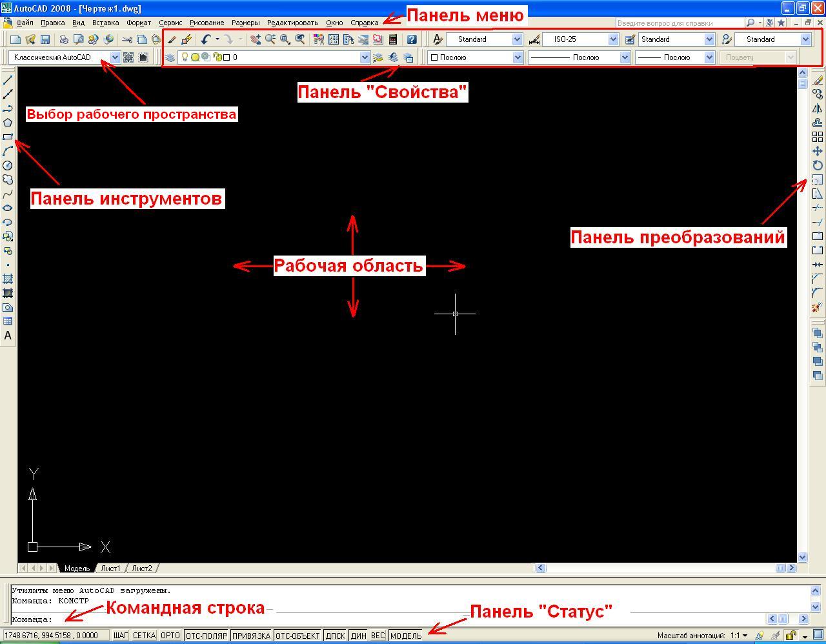826x644 pixels.
Task: Select the Spline tool
Action: (x=8, y=194)
